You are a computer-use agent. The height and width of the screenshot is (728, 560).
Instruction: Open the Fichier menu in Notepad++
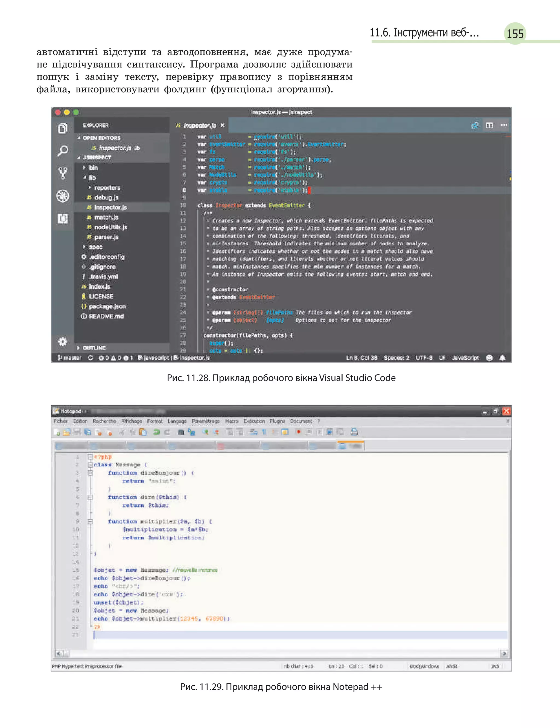tap(60, 422)
